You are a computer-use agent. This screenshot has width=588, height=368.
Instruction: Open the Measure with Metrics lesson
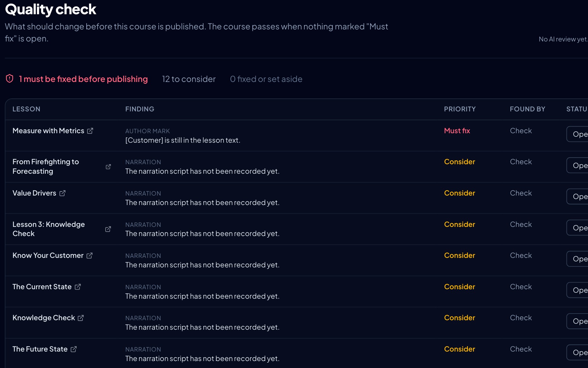[48, 131]
